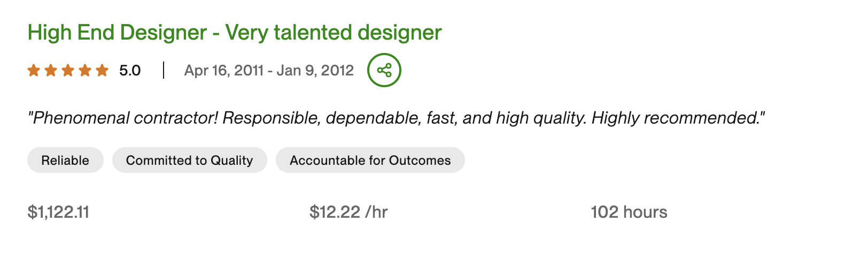
Task: Click the 102 hours worked figure
Action: tap(629, 212)
